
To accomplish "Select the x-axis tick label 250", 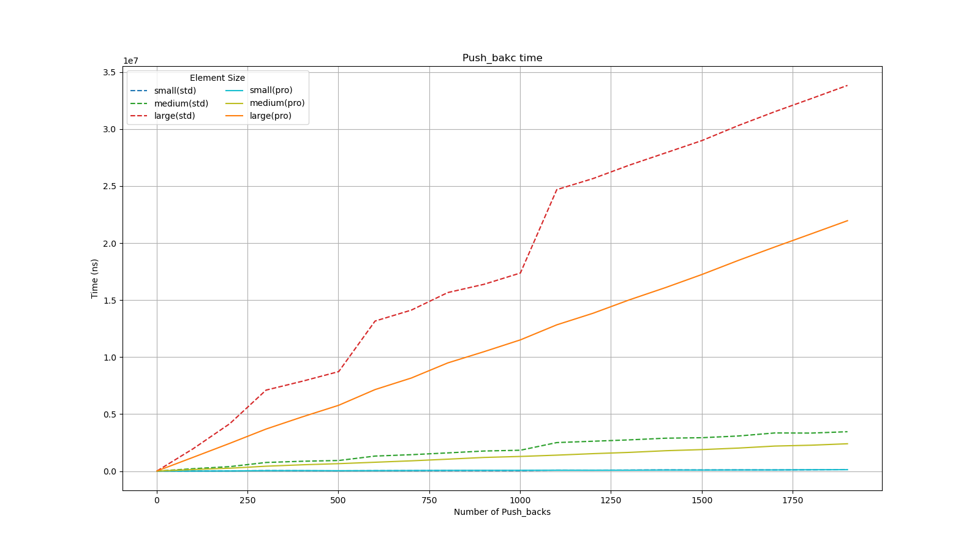I will pyautogui.click(x=247, y=500).
